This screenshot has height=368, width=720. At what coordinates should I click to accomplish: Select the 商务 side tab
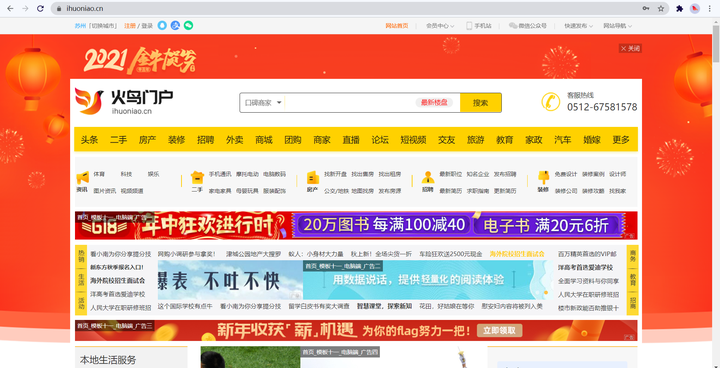pos(632,255)
